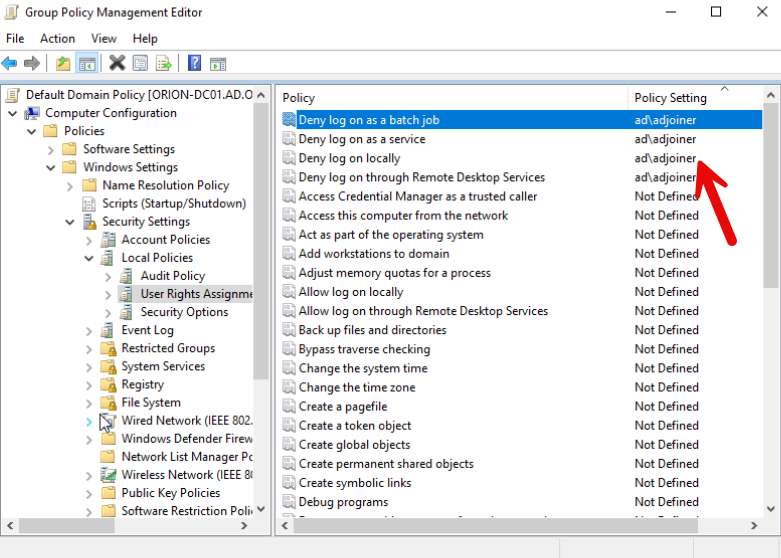Sort by the Policy column header

[452, 98]
